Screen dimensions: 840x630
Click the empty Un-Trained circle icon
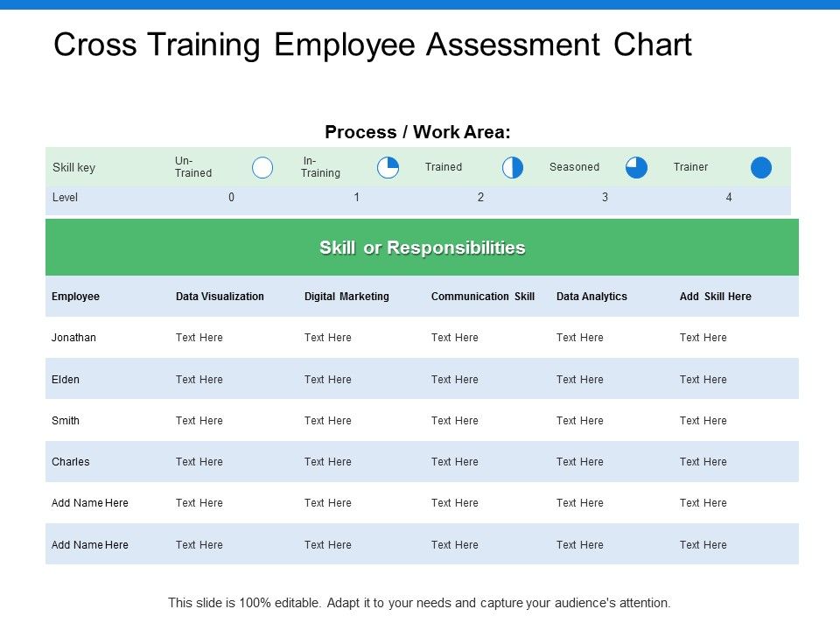point(262,167)
